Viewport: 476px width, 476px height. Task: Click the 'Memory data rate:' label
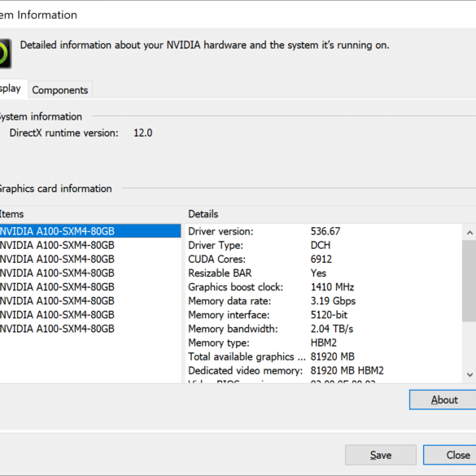click(x=229, y=301)
